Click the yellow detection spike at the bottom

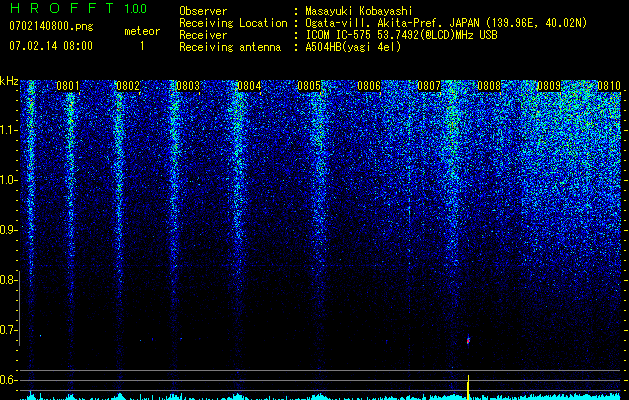point(468,387)
